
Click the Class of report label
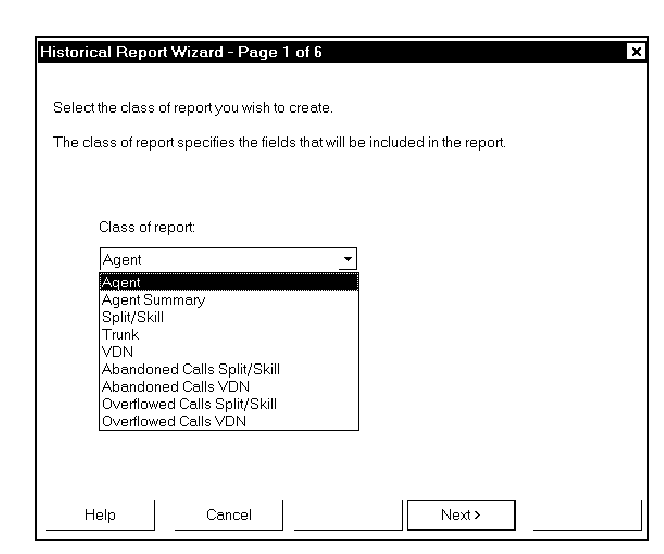147,227
